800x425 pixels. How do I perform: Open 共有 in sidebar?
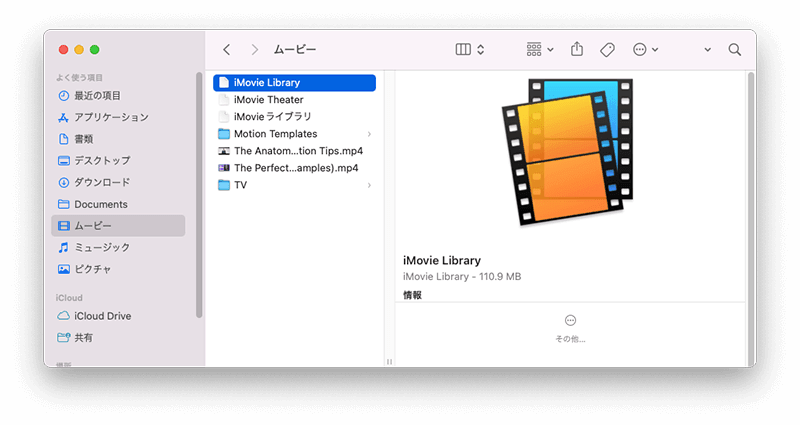click(x=118, y=337)
